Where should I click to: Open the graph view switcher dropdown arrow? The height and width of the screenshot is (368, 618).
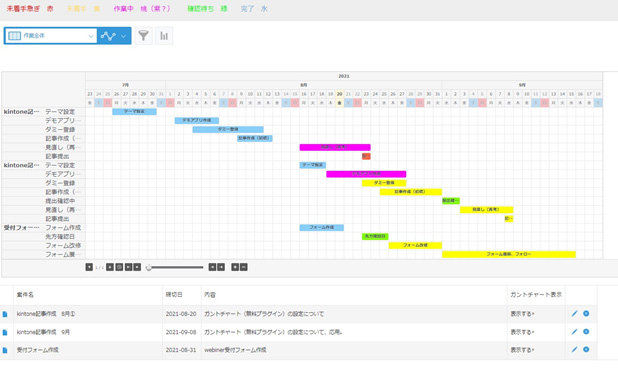pyautogui.click(x=124, y=36)
